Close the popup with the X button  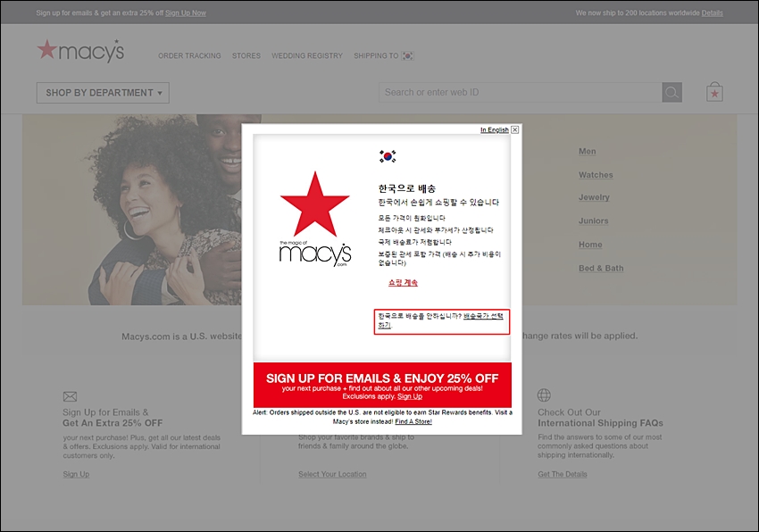click(x=515, y=129)
